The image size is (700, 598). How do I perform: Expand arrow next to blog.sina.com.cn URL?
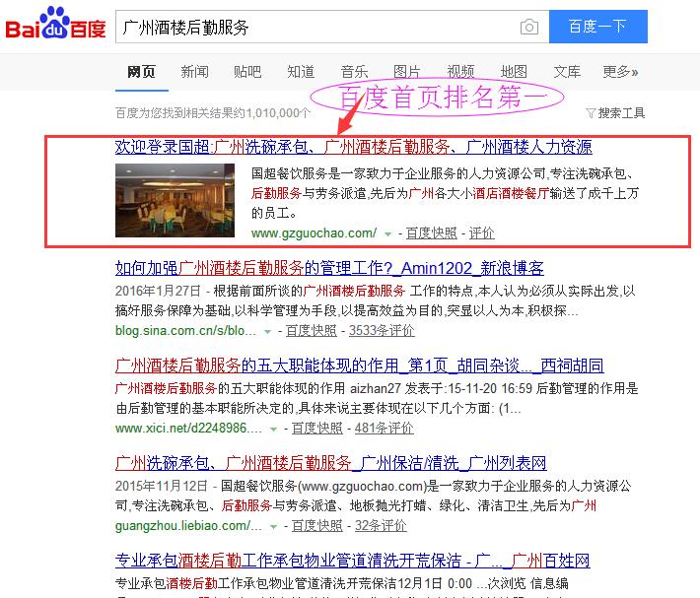pos(267,332)
